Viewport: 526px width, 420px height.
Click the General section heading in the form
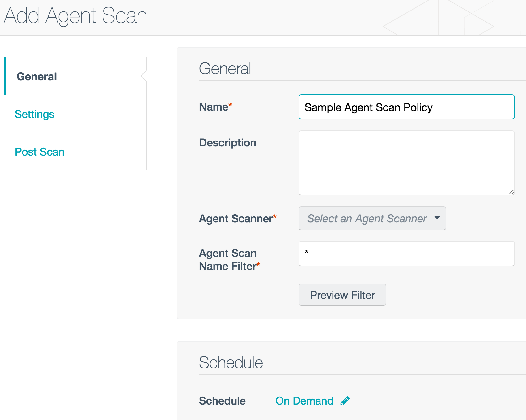pos(225,69)
